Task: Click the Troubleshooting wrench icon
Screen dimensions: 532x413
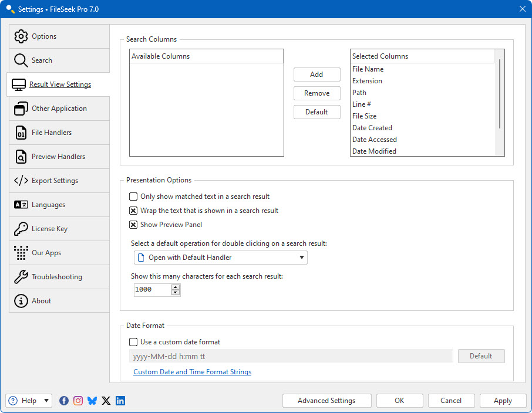Action: tap(21, 277)
